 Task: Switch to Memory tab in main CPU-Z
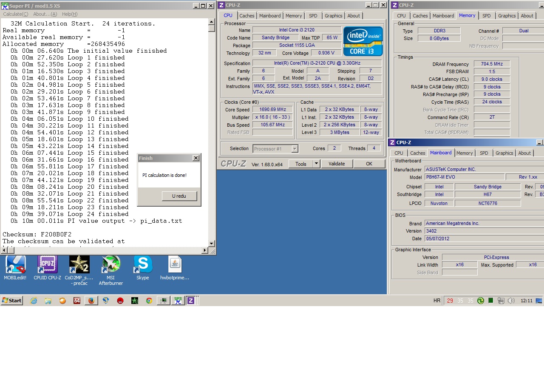pyautogui.click(x=294, y=16)
